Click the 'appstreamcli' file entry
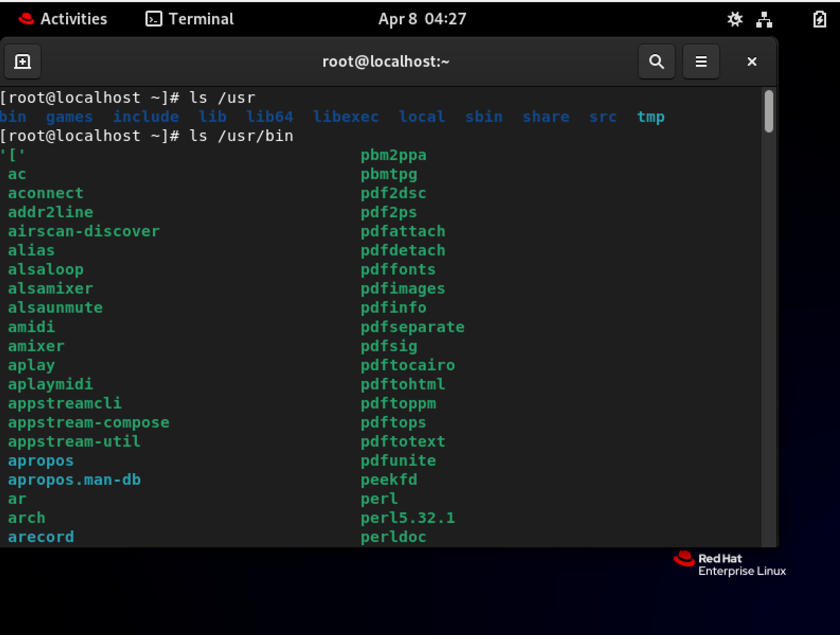840x635 pixels. 65,404
